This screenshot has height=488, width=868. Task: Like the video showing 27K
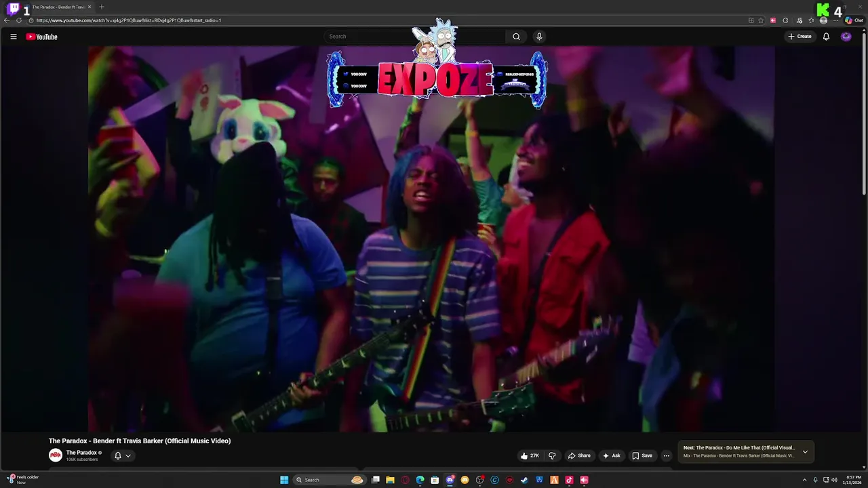530,455
